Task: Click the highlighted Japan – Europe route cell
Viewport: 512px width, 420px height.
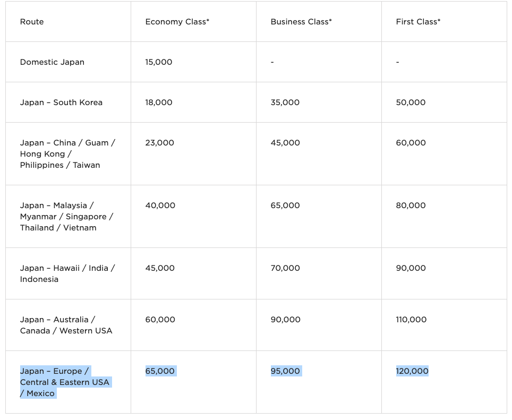Action: [x=64, y=382]
